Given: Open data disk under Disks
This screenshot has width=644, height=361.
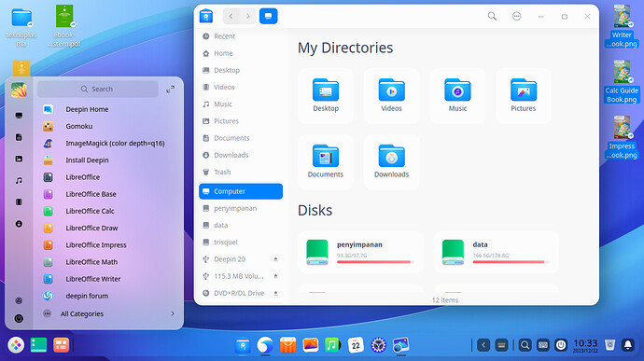Looking at the screenshot, I should point(497,252).
